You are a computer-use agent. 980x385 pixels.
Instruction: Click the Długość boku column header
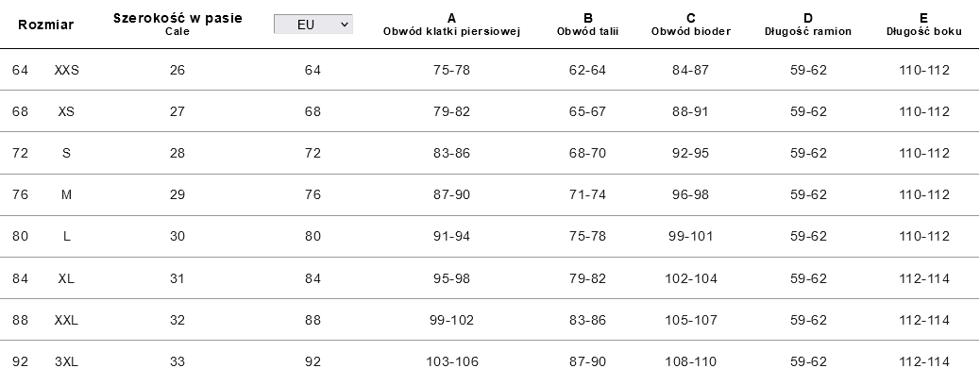tap(923, 25)
